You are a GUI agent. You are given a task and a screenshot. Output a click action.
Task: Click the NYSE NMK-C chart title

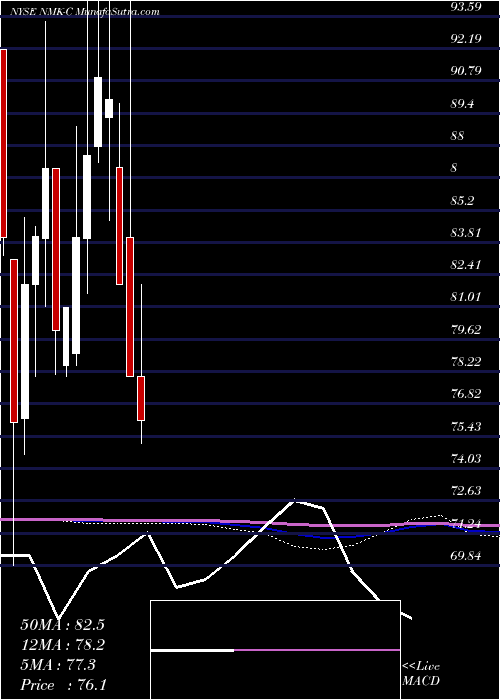83,12
